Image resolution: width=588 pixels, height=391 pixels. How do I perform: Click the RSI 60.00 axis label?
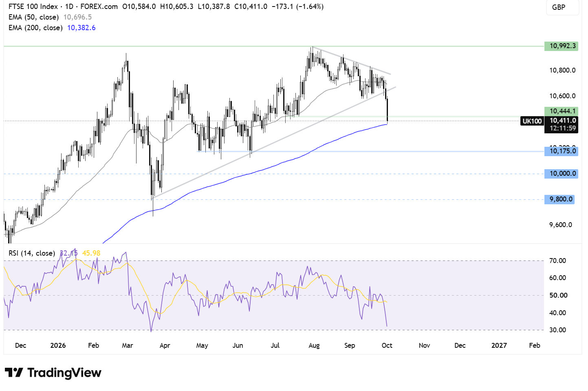pos(557,278)
